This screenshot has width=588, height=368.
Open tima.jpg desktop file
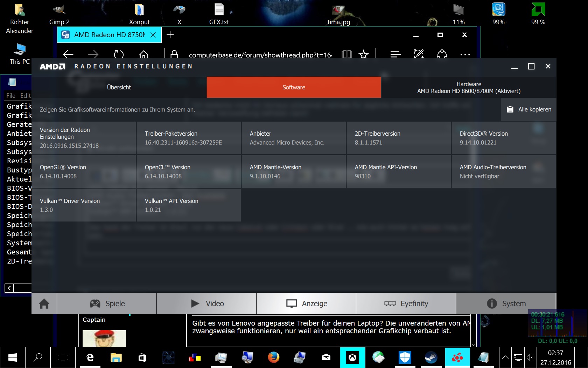(x=339, y=15)
